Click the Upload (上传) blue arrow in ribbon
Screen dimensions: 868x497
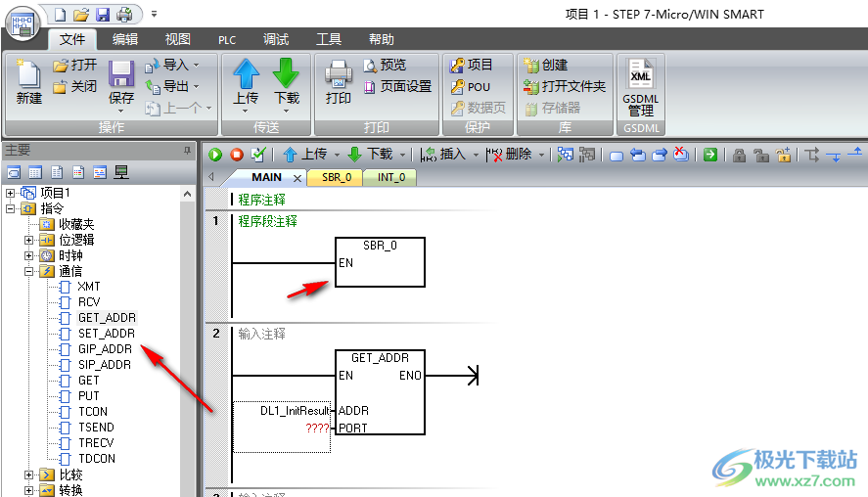[x=246, y=73]
